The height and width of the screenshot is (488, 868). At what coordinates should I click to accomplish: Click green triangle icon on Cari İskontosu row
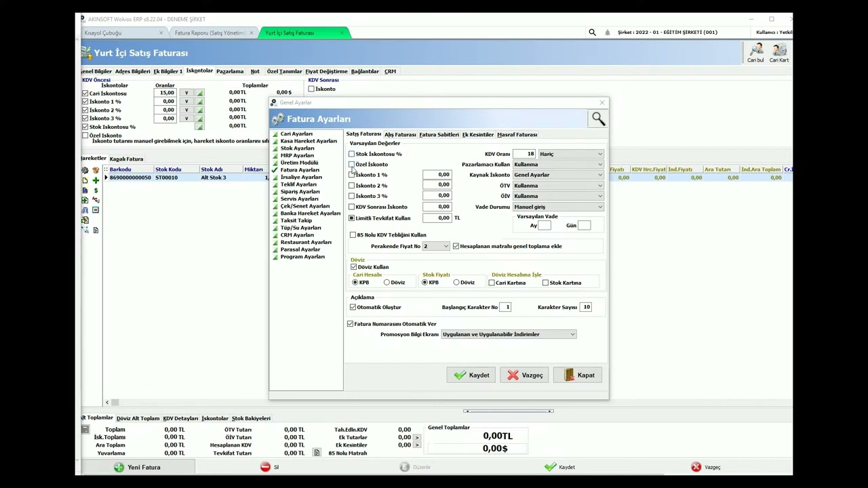point(199,93)
